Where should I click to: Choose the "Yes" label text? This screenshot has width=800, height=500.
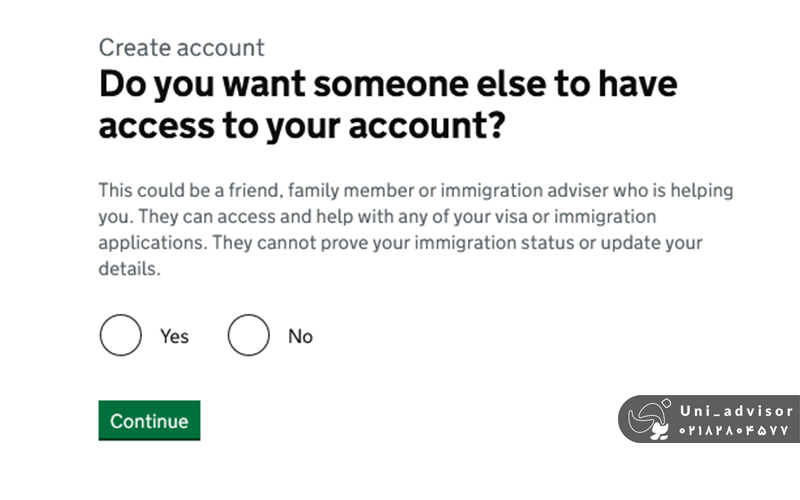click(x=174, y=337)
